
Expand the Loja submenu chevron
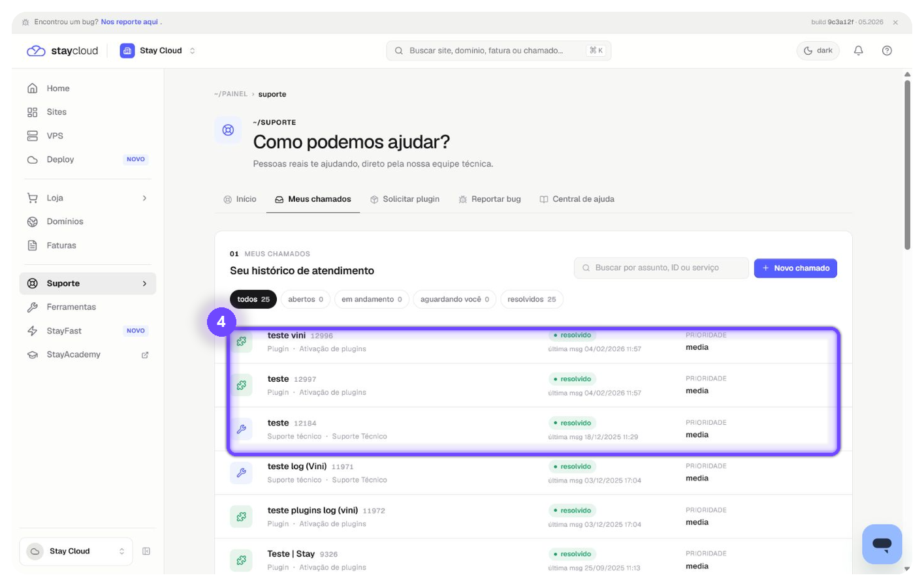point(144,198)
